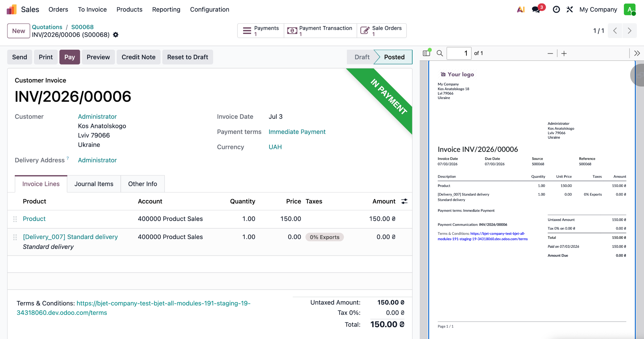Open the Quotations breadcrumb link
This screenshot has width=644, height=339.
coord(47,27)
